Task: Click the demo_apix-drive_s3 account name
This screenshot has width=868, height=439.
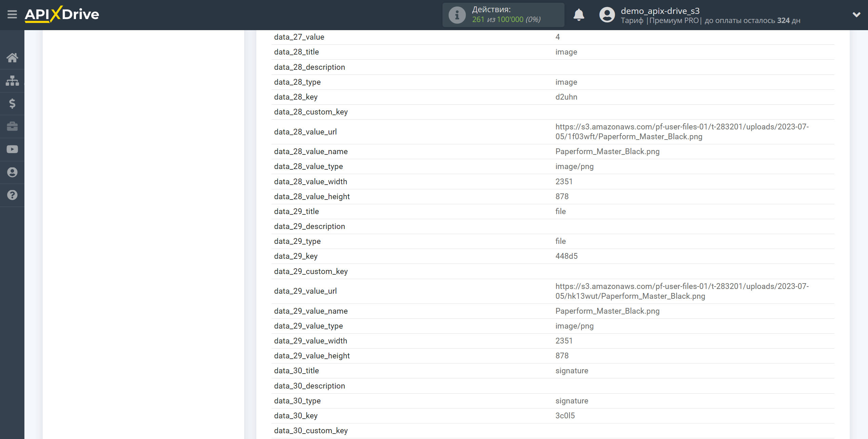Action: [660, 11]
